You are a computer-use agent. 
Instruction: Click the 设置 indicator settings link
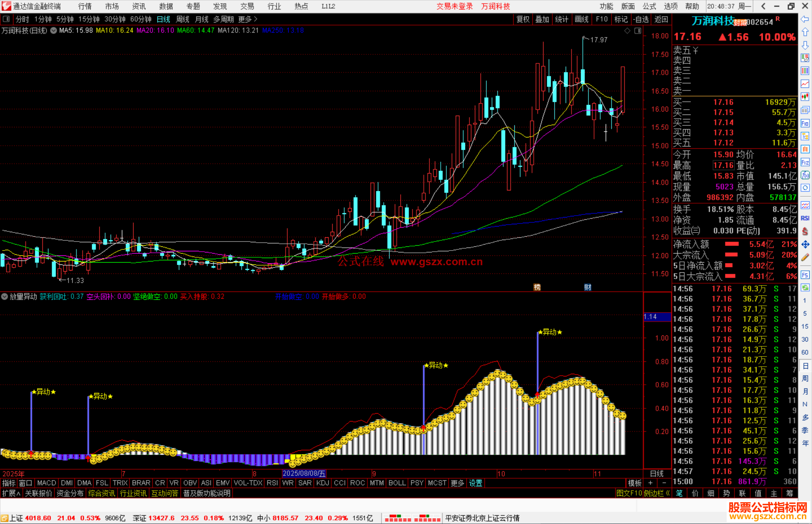pyautogui.click(x=476, y=483)
